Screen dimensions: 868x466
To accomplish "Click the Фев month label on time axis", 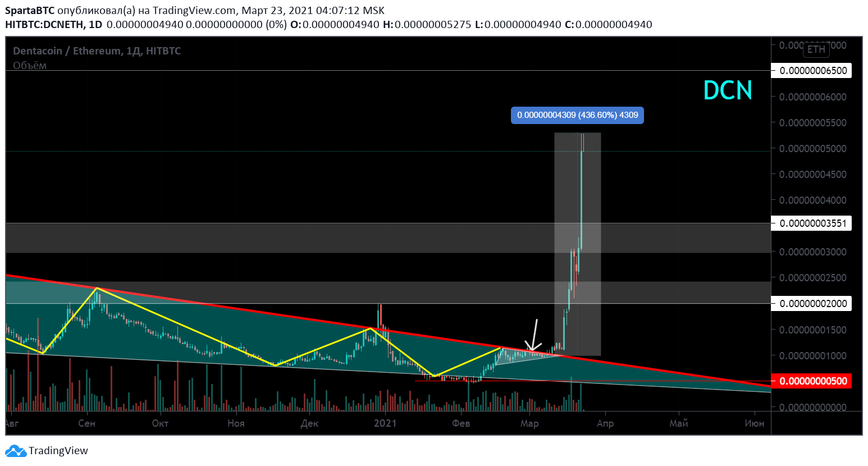I will coord(461,423).
